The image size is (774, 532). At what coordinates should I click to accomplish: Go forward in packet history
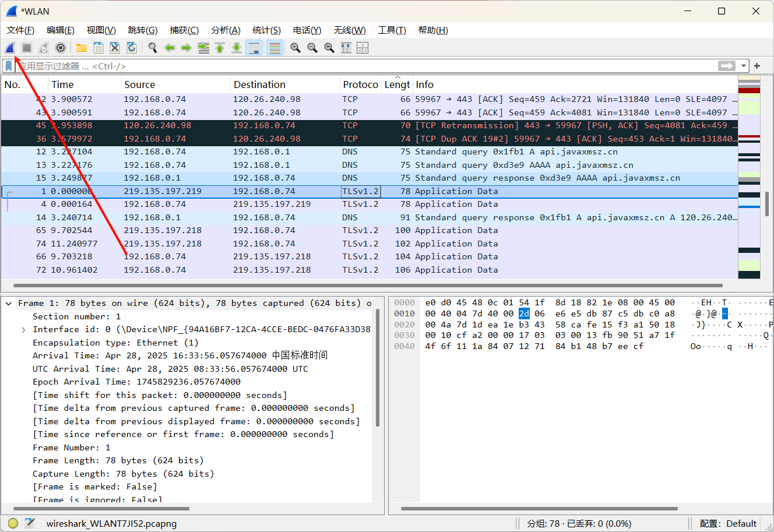click(x=187, y=48)
